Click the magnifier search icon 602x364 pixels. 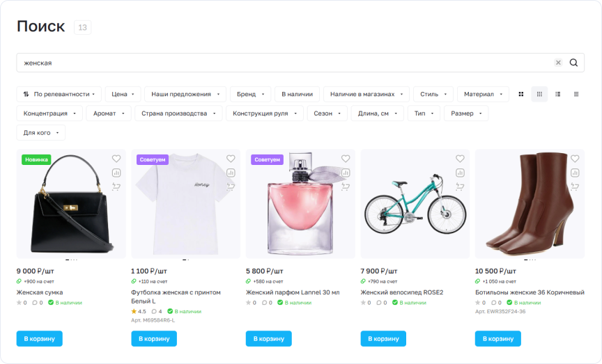573,63
